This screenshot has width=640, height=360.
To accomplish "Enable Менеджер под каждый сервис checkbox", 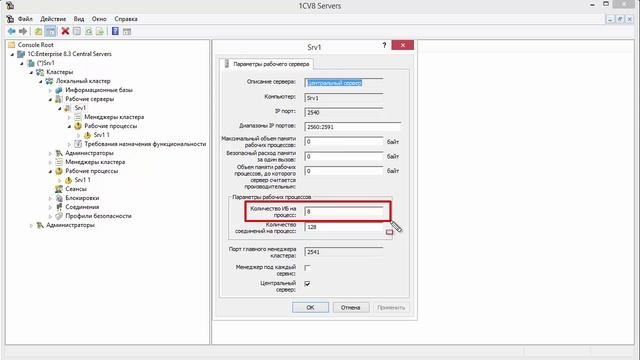I will [x=307, y=268].
